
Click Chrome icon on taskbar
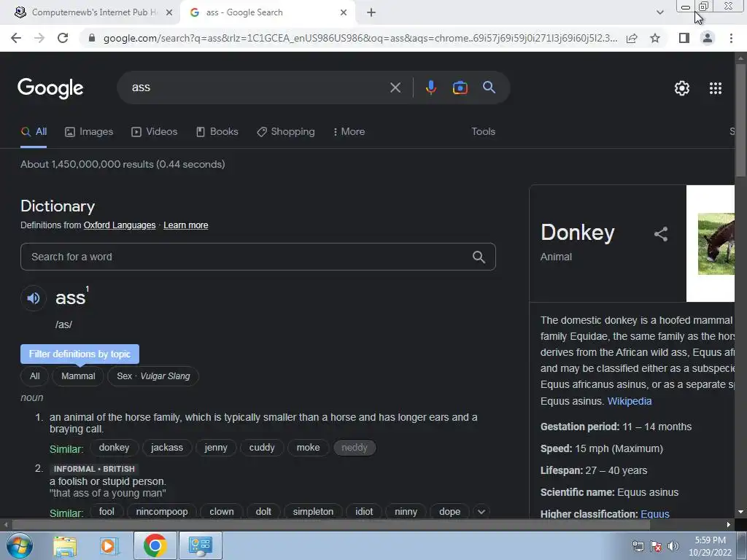coord(155,545)
